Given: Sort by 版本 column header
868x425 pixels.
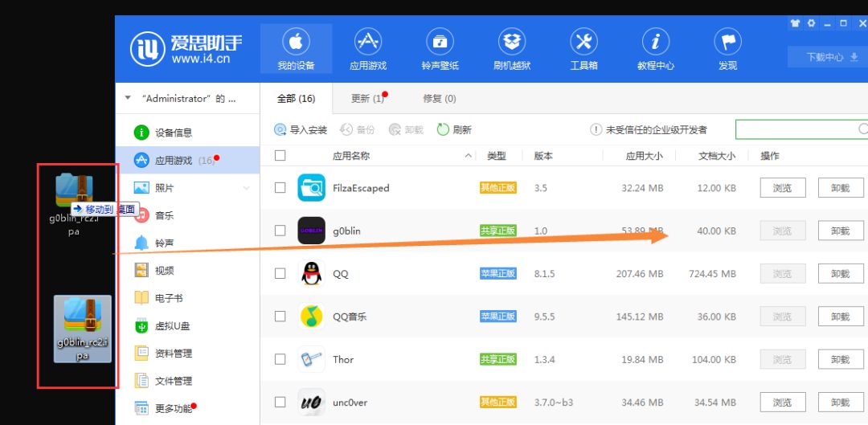Looking at the screenshot, I should pos(543,156).
